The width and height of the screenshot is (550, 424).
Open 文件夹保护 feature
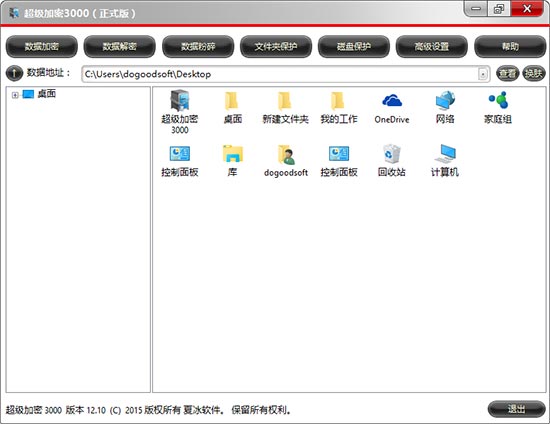[x=276, y=46]
